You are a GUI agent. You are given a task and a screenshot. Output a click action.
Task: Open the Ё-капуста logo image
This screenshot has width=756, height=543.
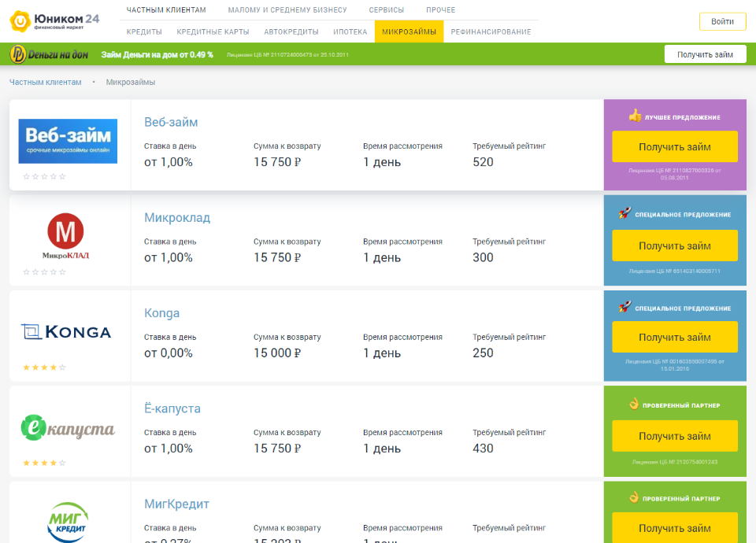tap(68, 428)
